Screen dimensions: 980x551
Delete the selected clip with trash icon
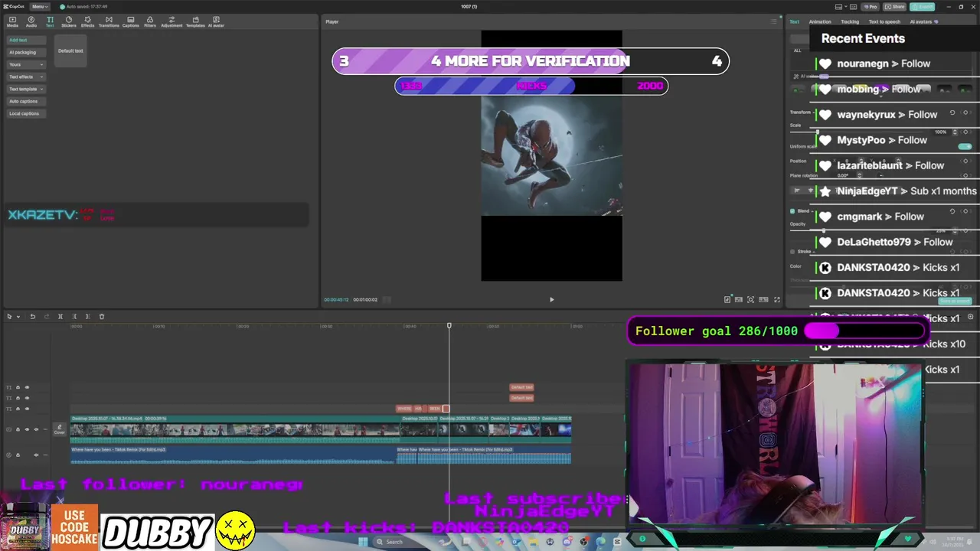point(102,316)
